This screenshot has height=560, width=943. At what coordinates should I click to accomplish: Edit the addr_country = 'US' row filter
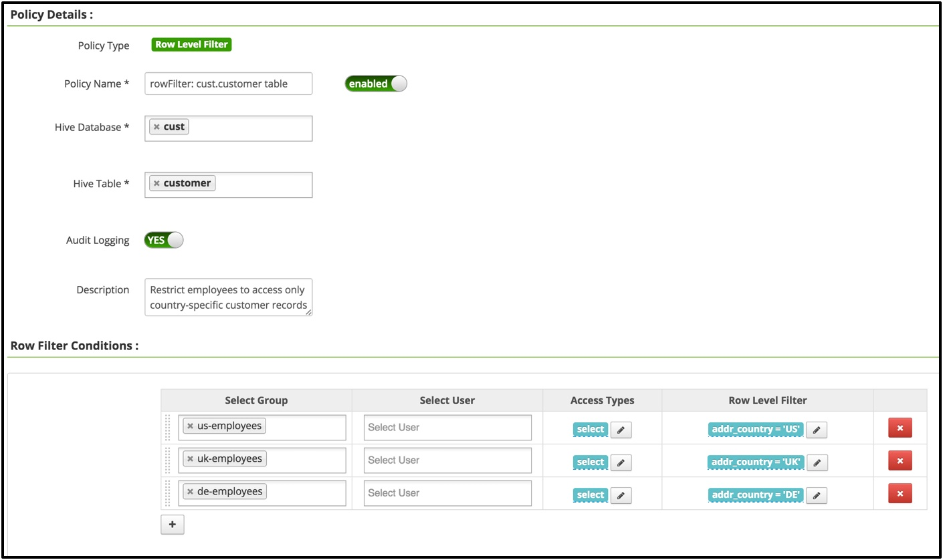point(816,430)
